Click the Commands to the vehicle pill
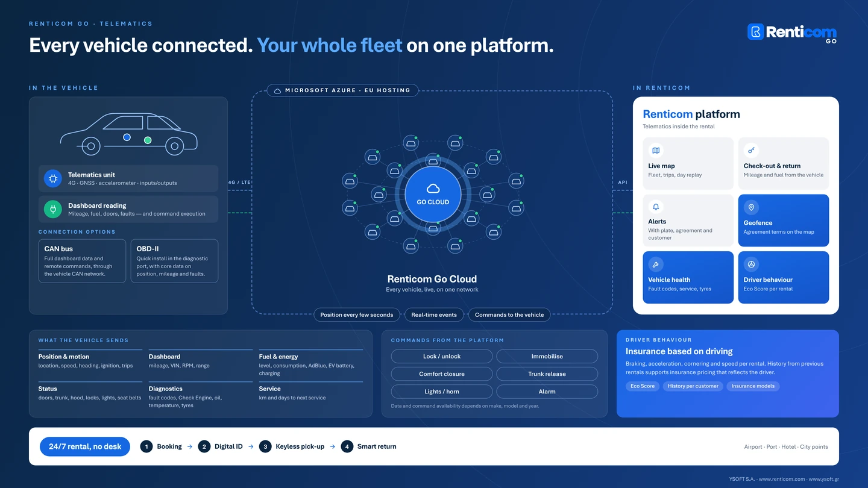The height and width of the screenshot is (488, 868). 509,314
